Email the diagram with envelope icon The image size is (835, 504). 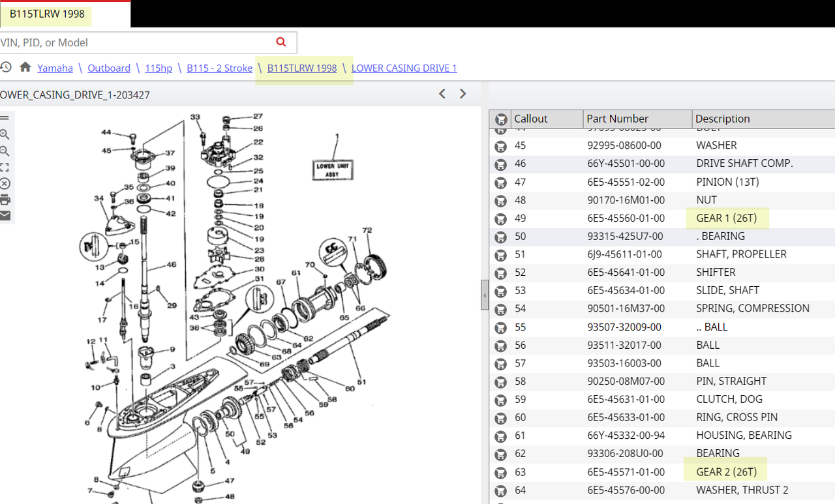pos(5,215)
